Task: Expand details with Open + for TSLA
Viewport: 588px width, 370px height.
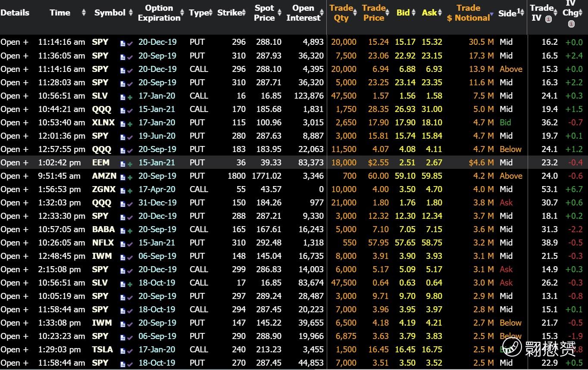Action: coord(14,349)
